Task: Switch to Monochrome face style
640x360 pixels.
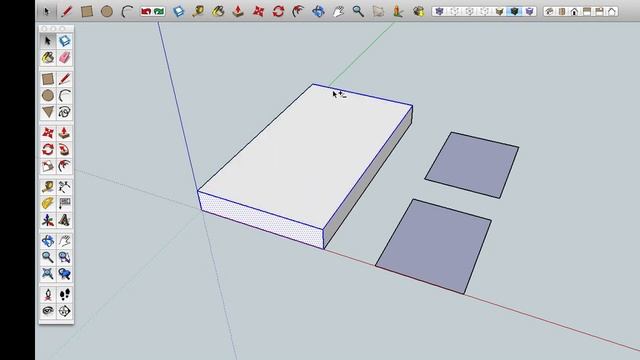Action: [529, 11]
